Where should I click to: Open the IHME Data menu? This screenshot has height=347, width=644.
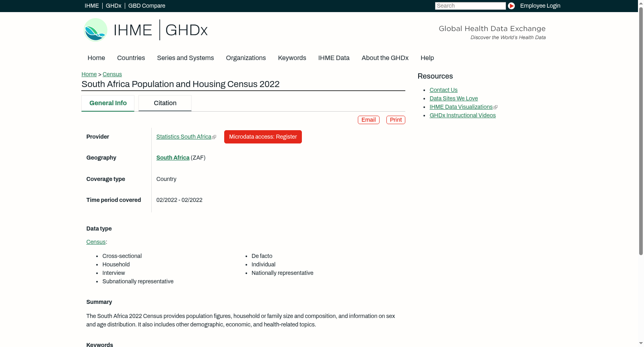[x=334, y=58]
